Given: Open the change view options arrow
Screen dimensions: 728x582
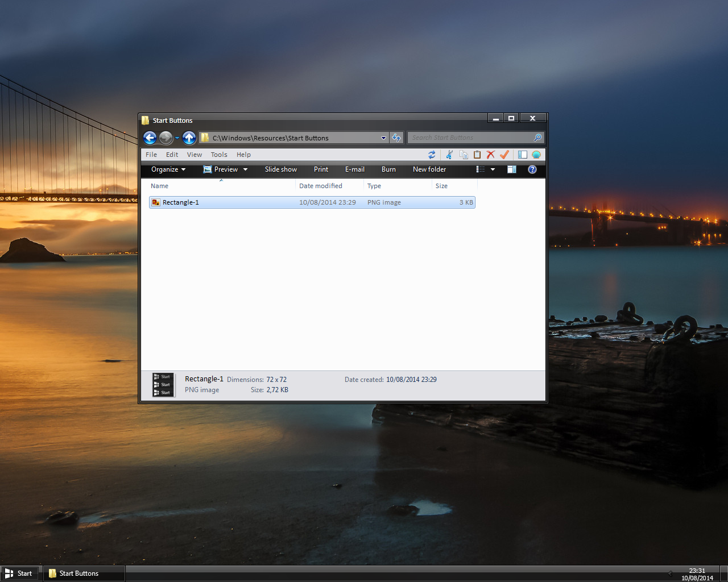Looking at the screenshot, I should tap(493, 169).
